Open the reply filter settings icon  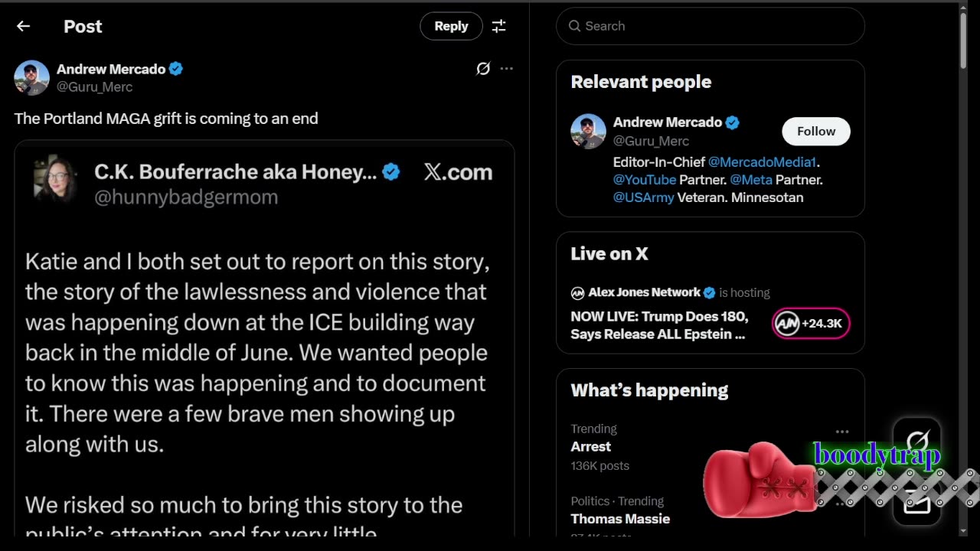point(498,26)
